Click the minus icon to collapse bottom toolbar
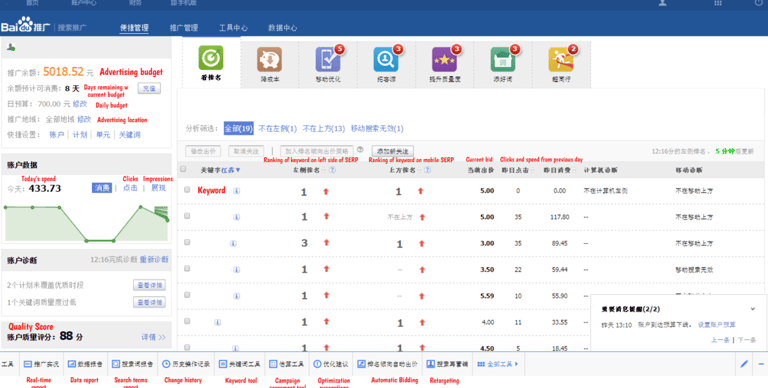Image resolution: width=768 pixels, height=388 pixels. tap(761, 364)
